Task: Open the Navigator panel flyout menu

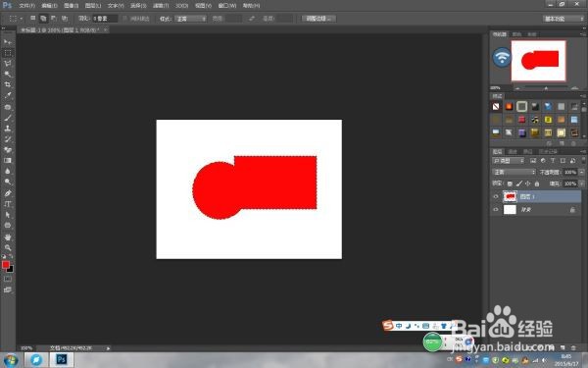Action: coord(583,34)
